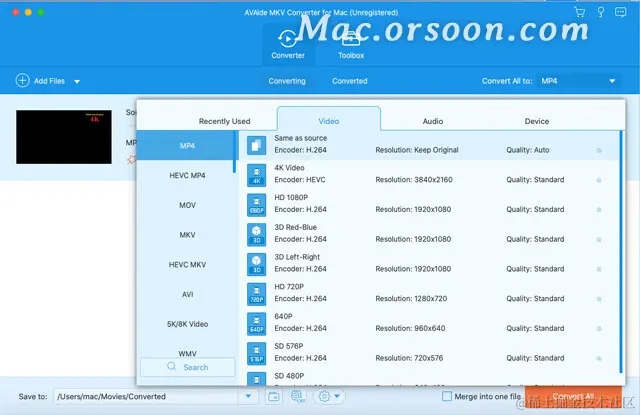This screenshot has height=415, width=640.
Task: Choose 5K/8K Video in the format list
Action: (x=187, y=324)
